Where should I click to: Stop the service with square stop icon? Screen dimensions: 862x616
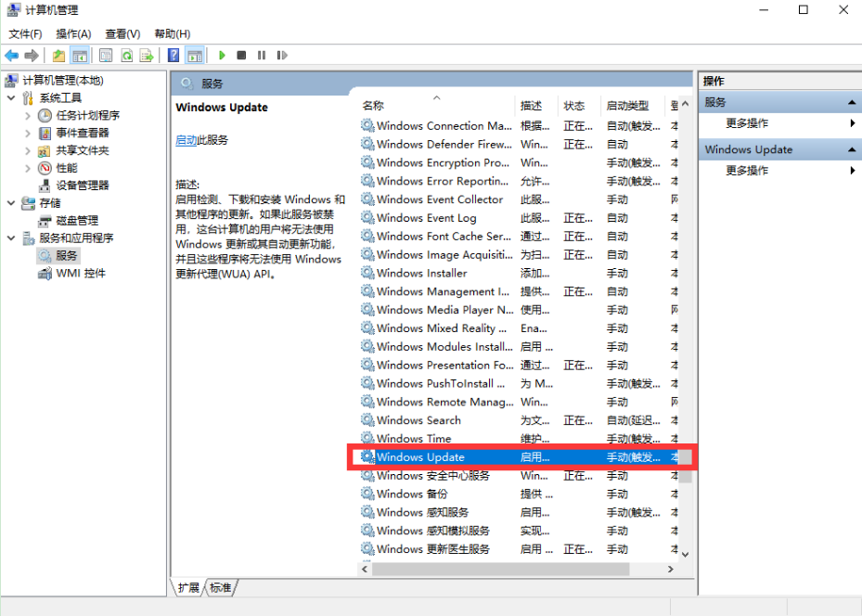click(241, 56)
